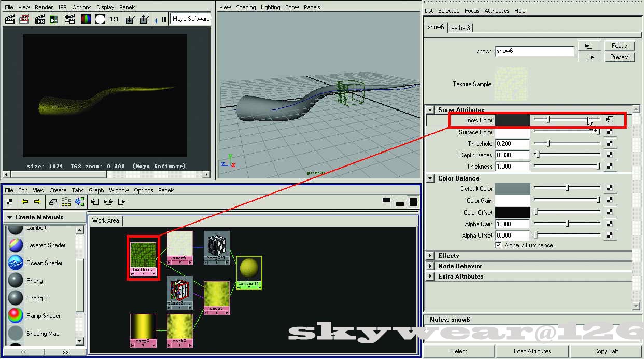Click the map button for Surface Color
Screen dimensions: 644x359
point(610,132)
